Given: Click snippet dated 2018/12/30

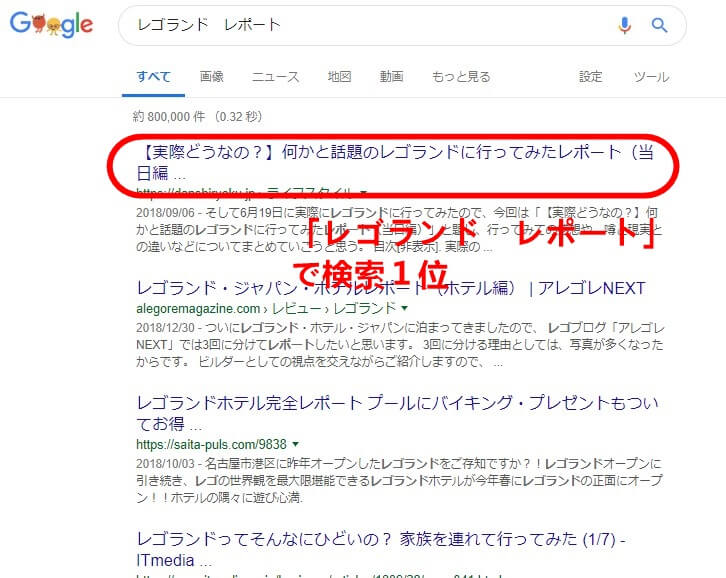Looking at the screenshot, I should coord(400,345).
